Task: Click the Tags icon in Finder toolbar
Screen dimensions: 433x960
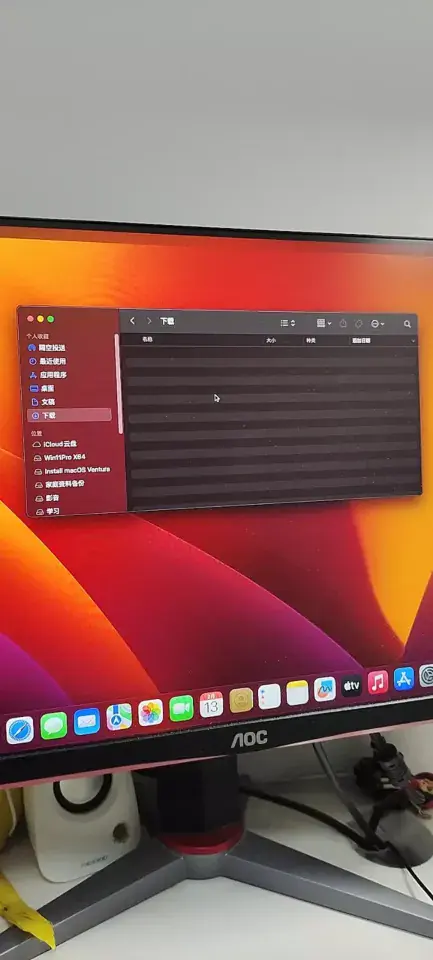Action: [359, 323]
